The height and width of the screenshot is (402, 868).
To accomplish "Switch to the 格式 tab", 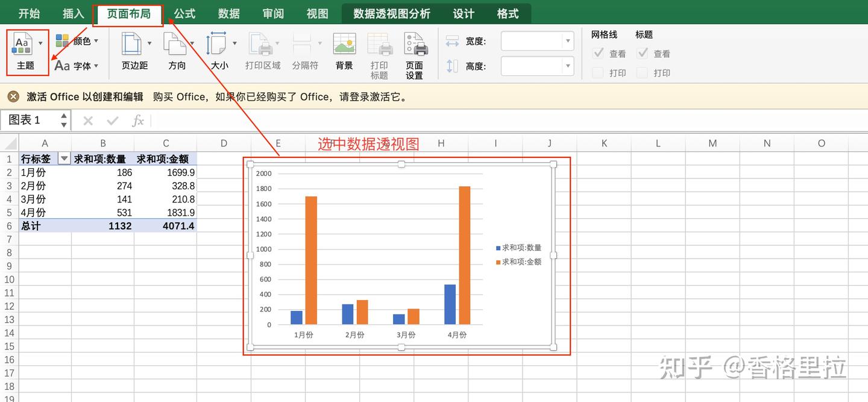I will click(508, 13).
